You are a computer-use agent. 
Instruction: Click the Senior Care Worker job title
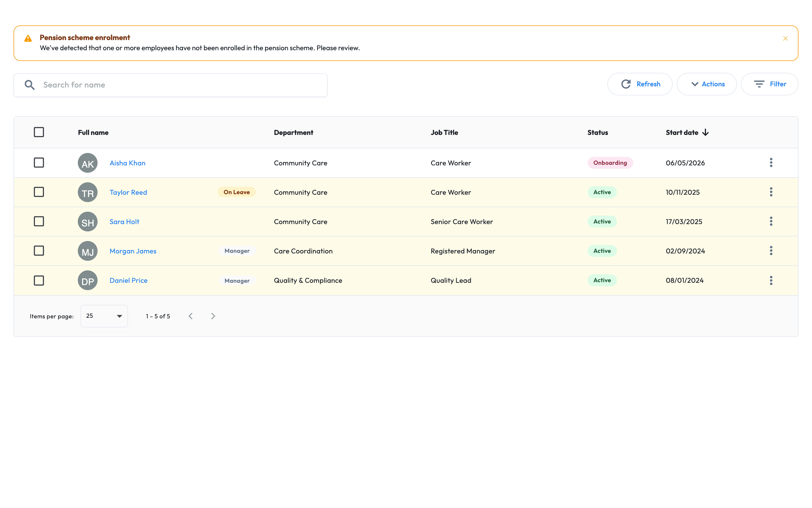pyautogui.click(x=462, y=222)
